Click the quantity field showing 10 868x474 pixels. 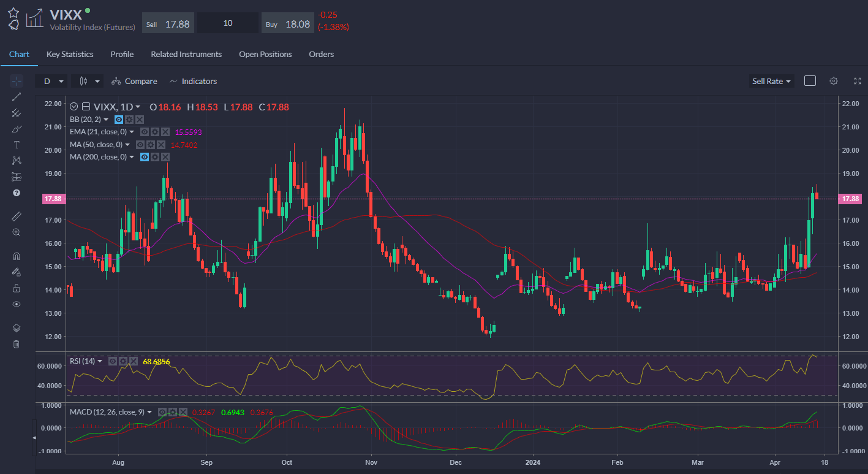pos(228,23)
